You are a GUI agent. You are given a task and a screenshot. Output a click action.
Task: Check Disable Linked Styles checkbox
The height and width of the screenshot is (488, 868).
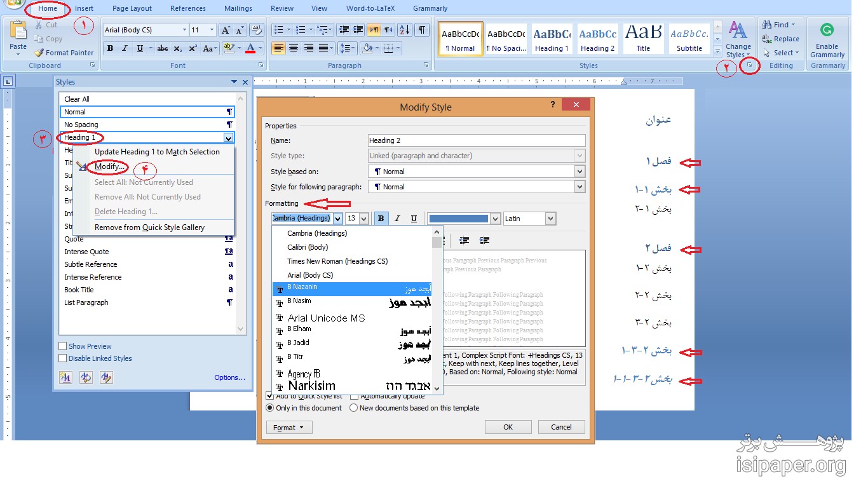point(62,358)
